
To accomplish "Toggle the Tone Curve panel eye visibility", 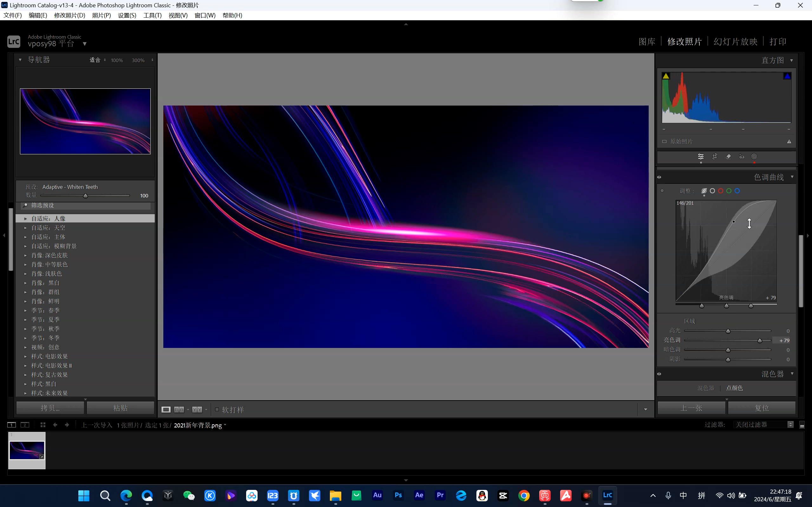I will (x=659, y=177).
